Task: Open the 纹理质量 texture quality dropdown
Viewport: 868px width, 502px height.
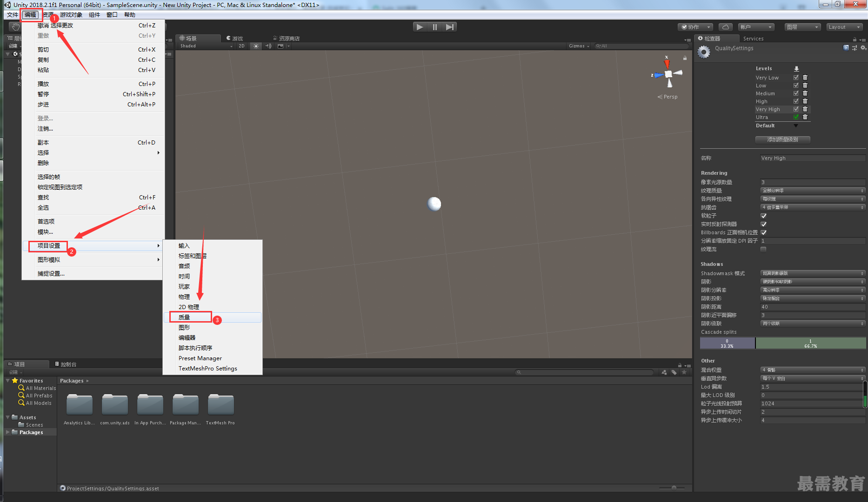Action: (813, 191)
